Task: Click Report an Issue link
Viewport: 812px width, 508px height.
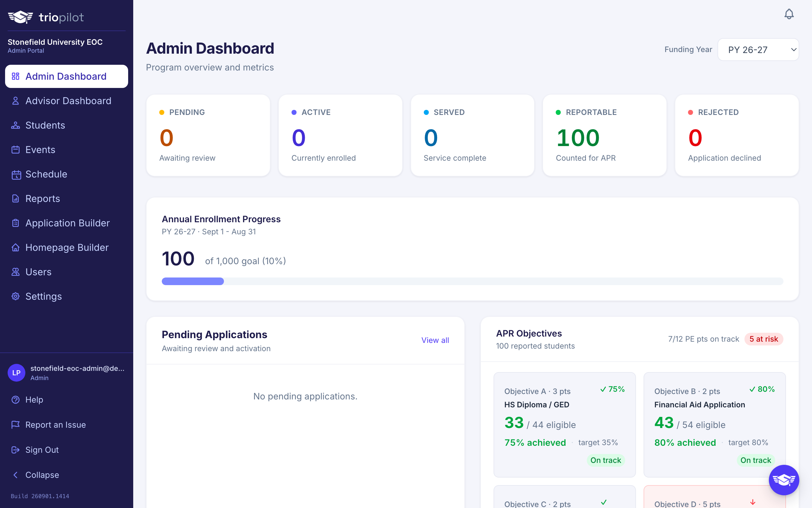Action: point(66,425)
